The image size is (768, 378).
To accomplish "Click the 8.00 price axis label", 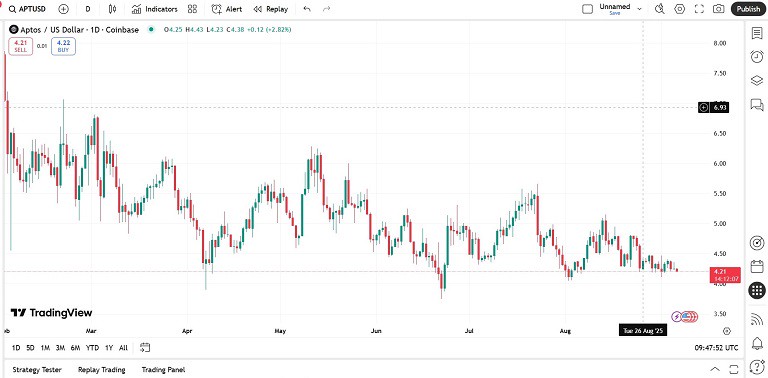I will [x=720, y=43].
